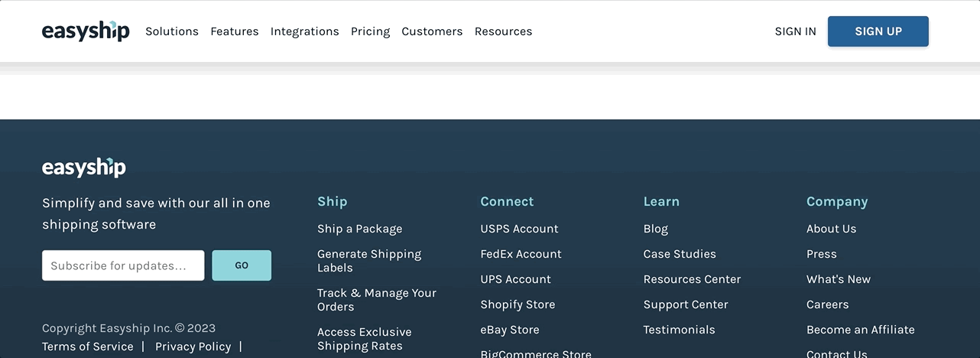Open Become an Affiliate link
This screenshot has height=358, width=980.
(x=860, y=330)
